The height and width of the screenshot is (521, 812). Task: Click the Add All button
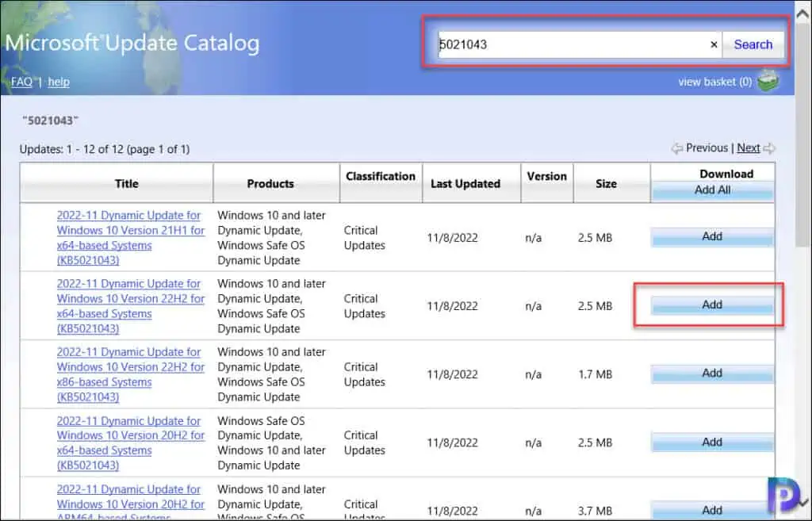coord(713,190)
